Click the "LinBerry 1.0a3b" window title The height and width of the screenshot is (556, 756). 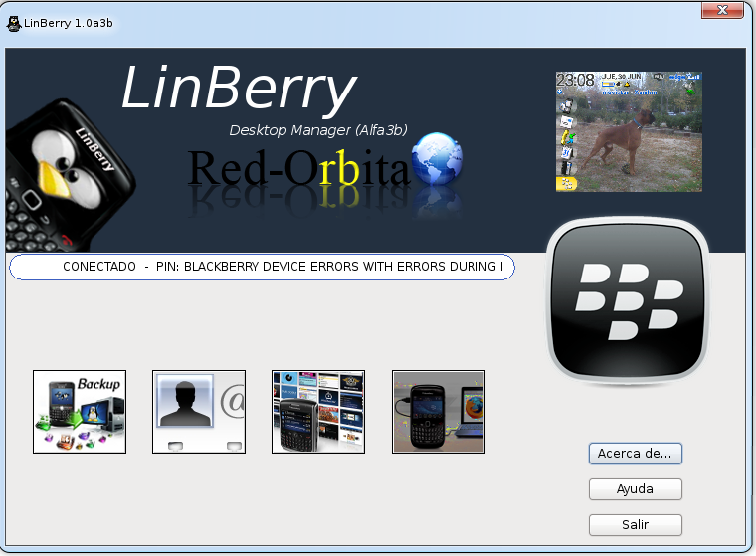(x=69, y=23)
